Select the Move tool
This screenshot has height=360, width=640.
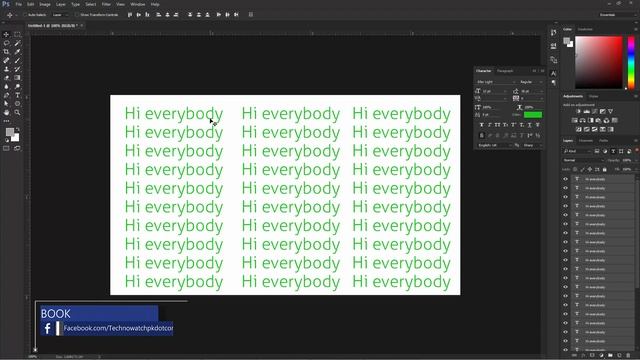click(6, 35)
